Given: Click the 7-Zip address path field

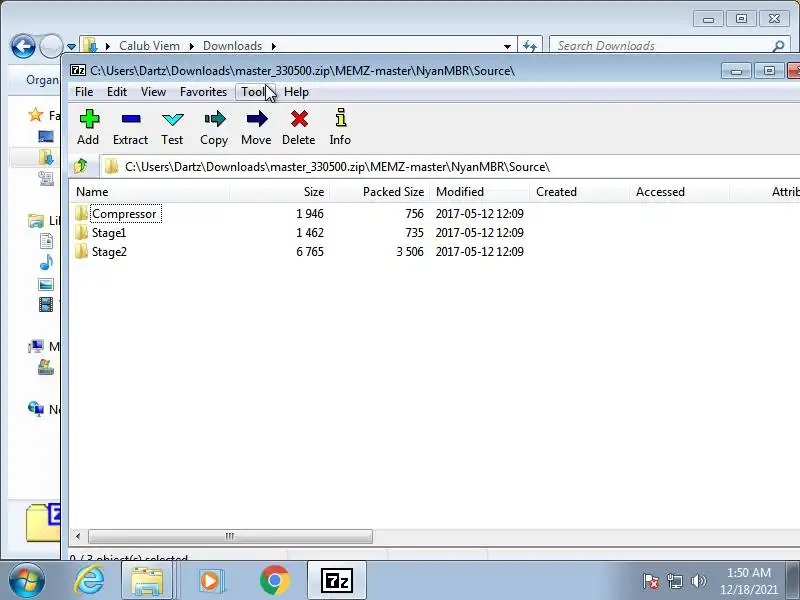Looking at the screenshot, I should click(451, 167).
